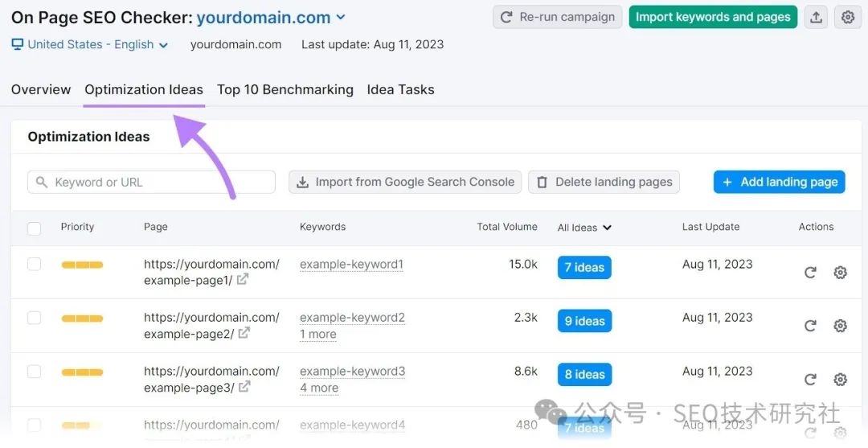This screenshot has height=448, width=868.
Task: Expand the yourdomain.com project dropdown
Action: (341, 18)
